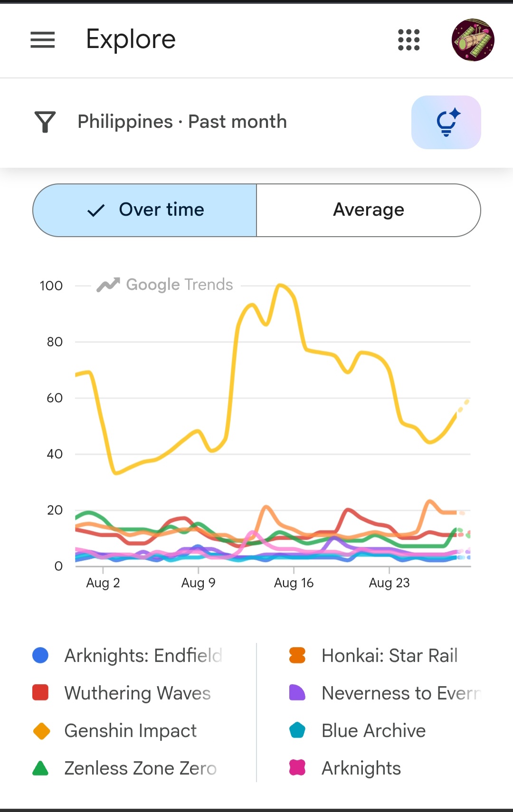Click the Google Trends logo in chart
This screenshot has height=812, width=513.
tap(165, 285)
